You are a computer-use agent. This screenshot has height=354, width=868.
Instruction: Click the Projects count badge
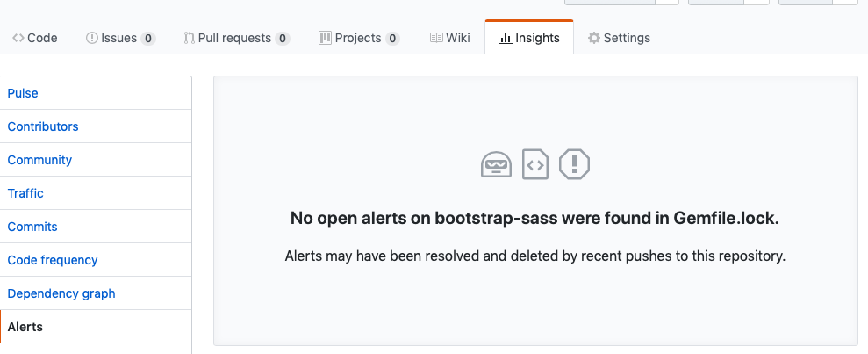[392, 39]
